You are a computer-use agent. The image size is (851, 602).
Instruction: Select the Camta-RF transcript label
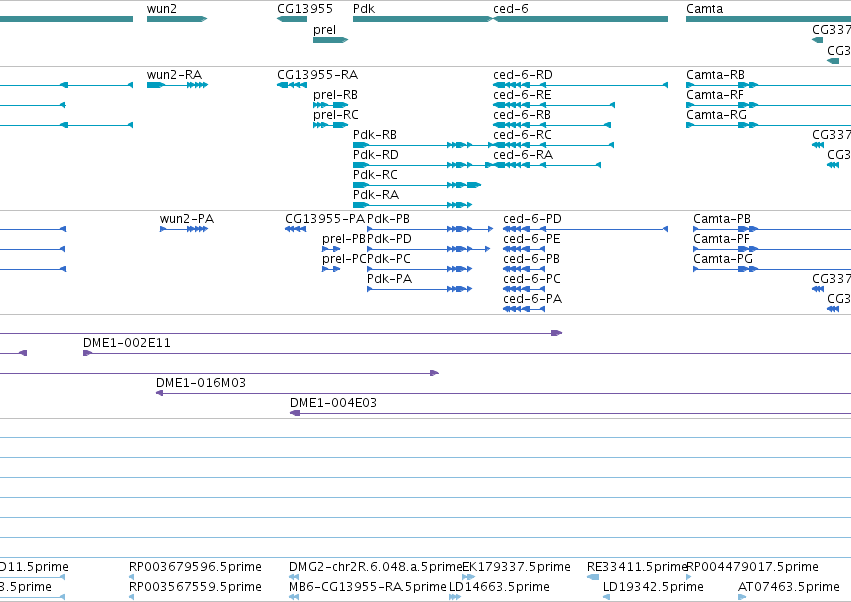tap(715, 94)
